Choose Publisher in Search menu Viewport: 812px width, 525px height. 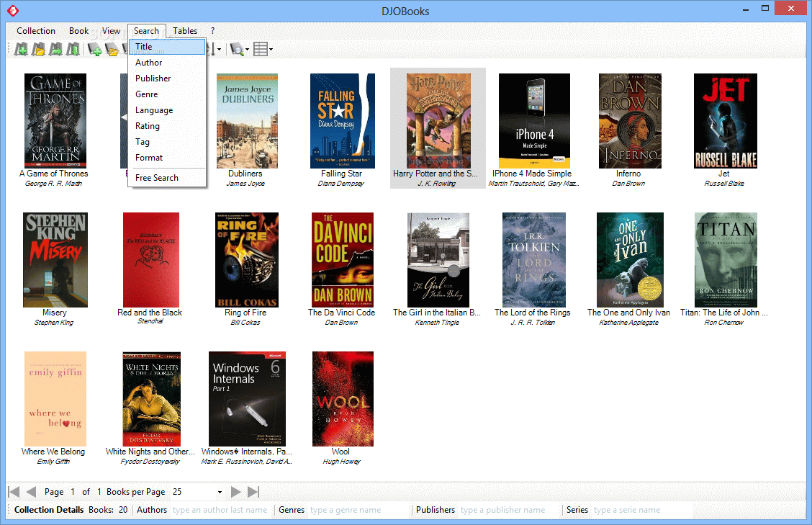click(167, 78)
